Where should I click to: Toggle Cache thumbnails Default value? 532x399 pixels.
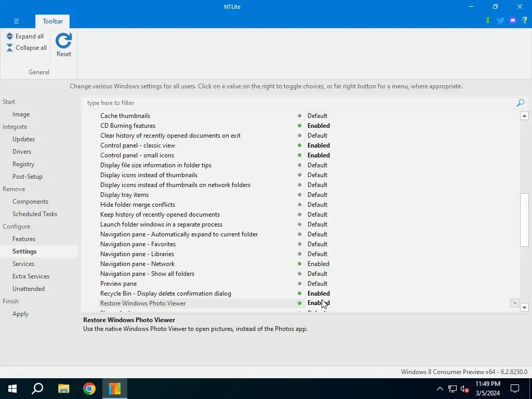point(317,116)
